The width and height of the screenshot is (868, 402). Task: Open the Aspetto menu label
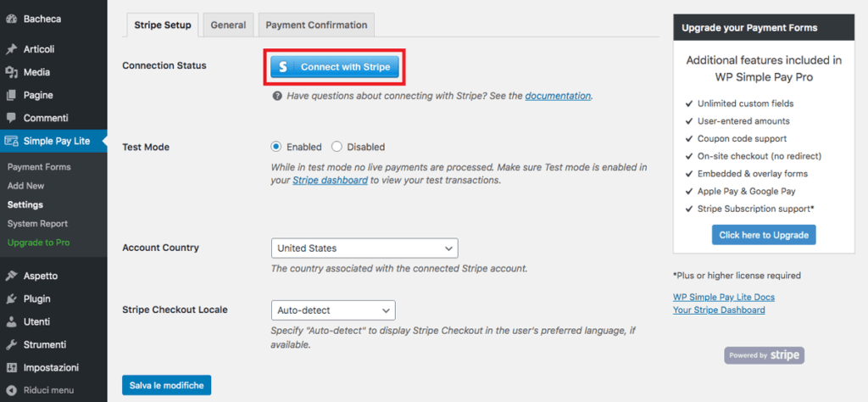(x=41, y=276)
